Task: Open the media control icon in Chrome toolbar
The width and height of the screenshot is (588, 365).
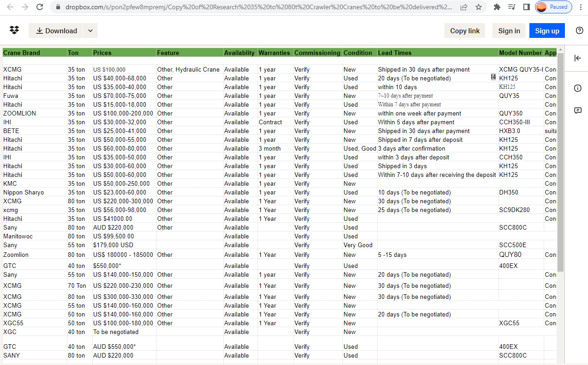Action: (511, 7)
